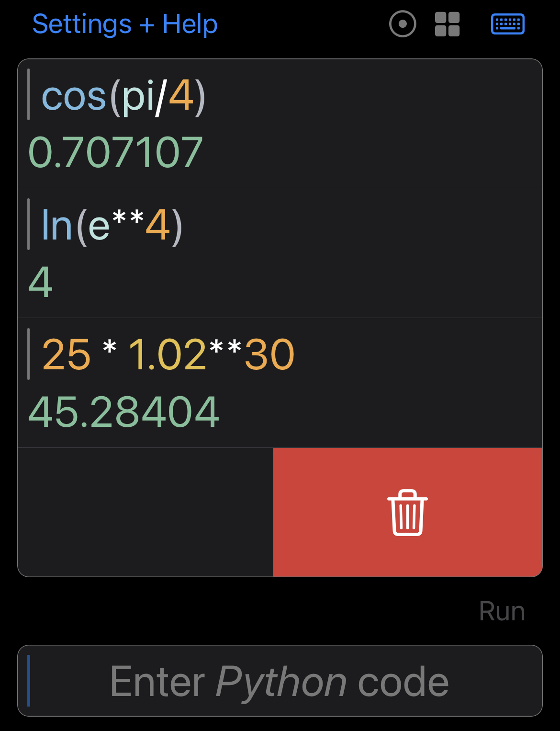The width and height of the screenshot is (560, 731).
Task: Tap the 1.02 number in expression
Action: (168, 354)
